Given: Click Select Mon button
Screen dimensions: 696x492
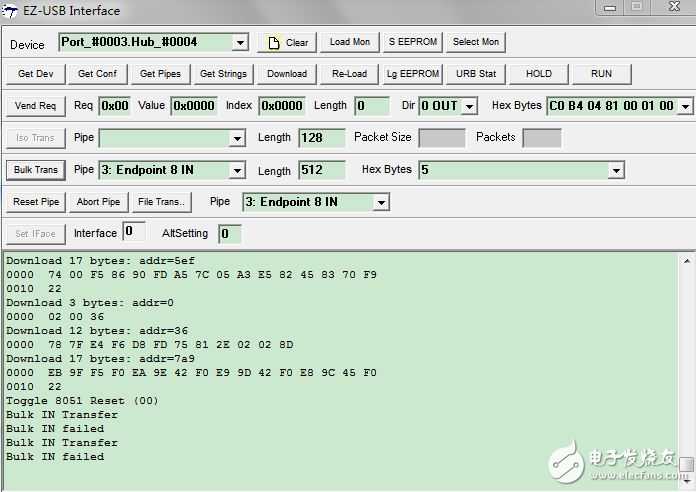Looking at the screenshot, I should pyautogui.click(x=476, y=42).
